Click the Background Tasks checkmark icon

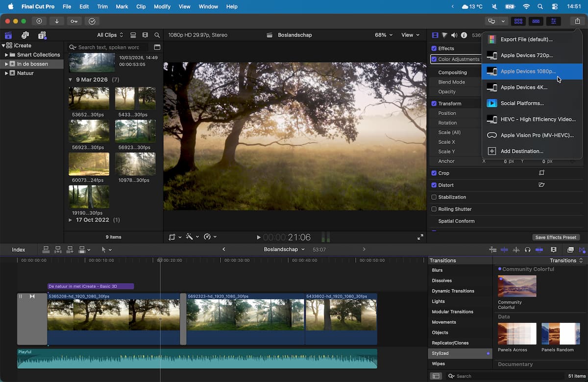(x=92, y=21)
